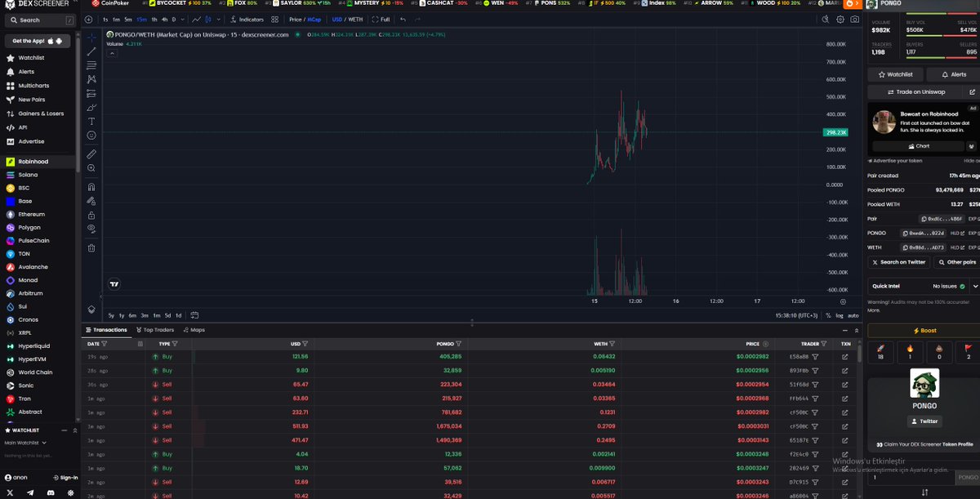The height and width of the screenshot is (499, 980).
Task: Toggle chart denomination to WETH
Action: tap(355, 19)
